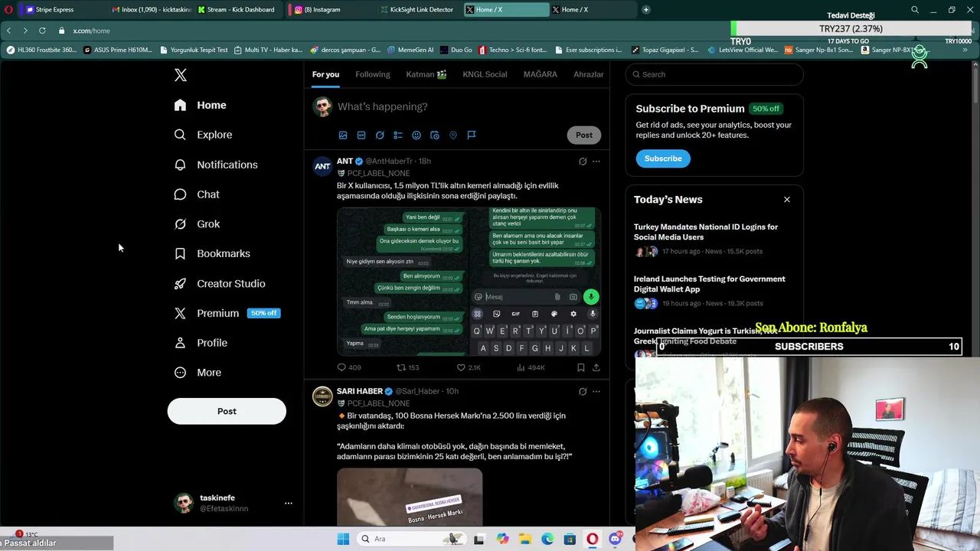
Task: Open a new browser tab
Action: point(645,10)
